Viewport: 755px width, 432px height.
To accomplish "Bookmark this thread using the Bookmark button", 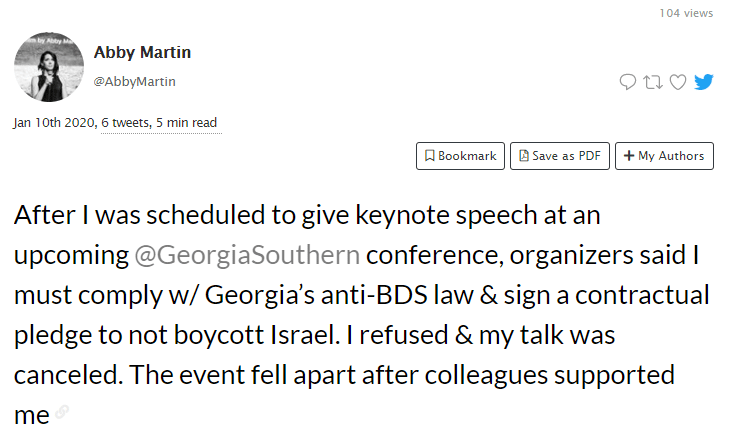I will [460, 156].
